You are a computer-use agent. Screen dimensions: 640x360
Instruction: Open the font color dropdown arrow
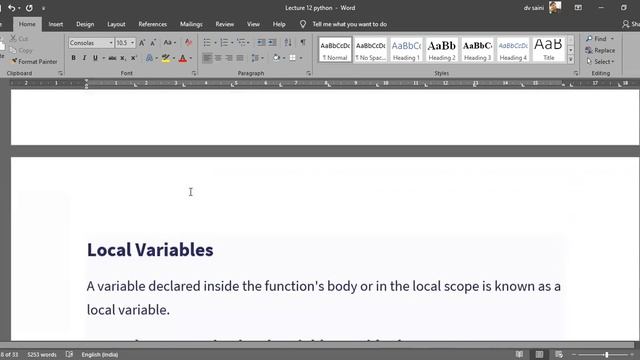[x=191, y=58]
